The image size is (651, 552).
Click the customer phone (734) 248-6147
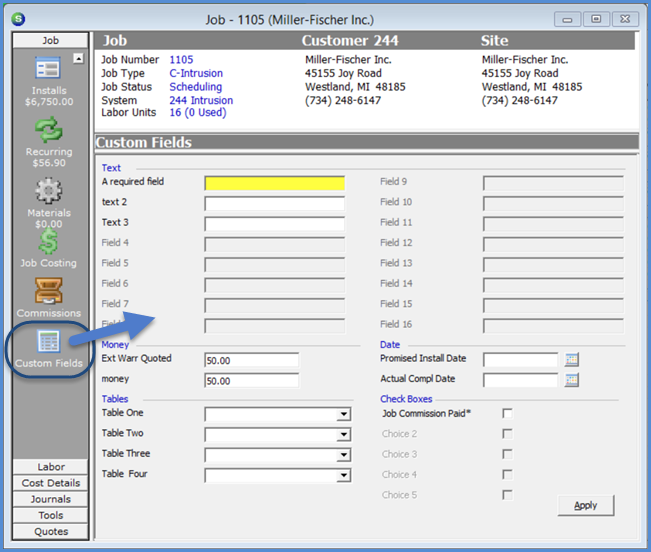click(x=343, y=100)
